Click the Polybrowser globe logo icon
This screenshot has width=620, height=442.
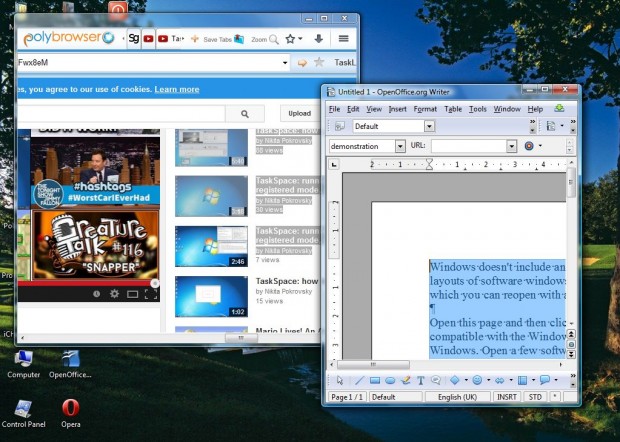click(108, 38)
